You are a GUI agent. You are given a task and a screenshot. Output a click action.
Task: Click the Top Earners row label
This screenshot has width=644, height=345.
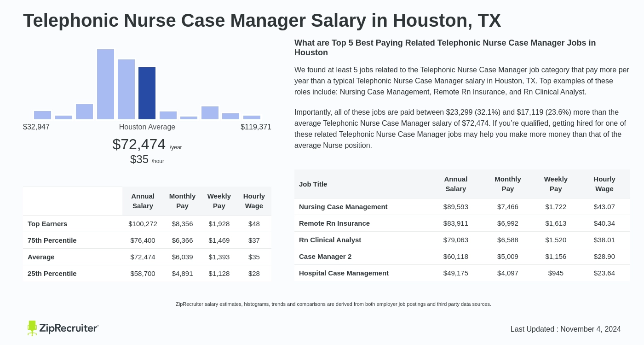click(x=47, y=223)
